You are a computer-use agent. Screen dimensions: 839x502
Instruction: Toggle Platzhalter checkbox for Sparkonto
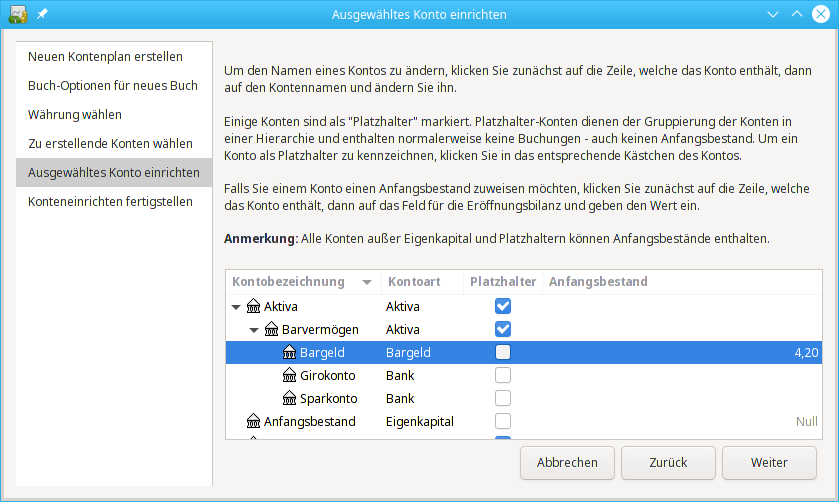point(503,399)
